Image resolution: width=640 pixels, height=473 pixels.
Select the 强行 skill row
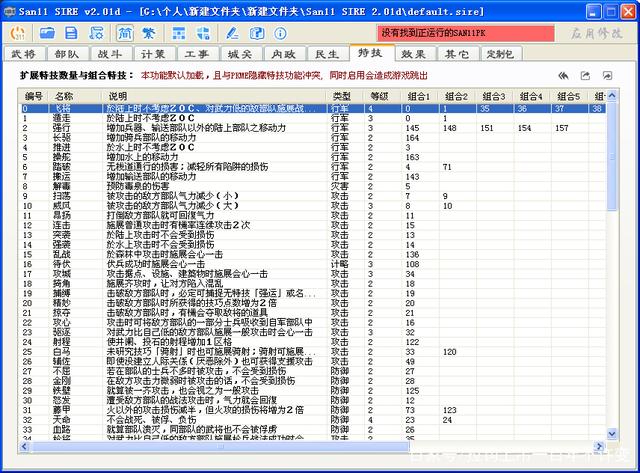(62, 129)
